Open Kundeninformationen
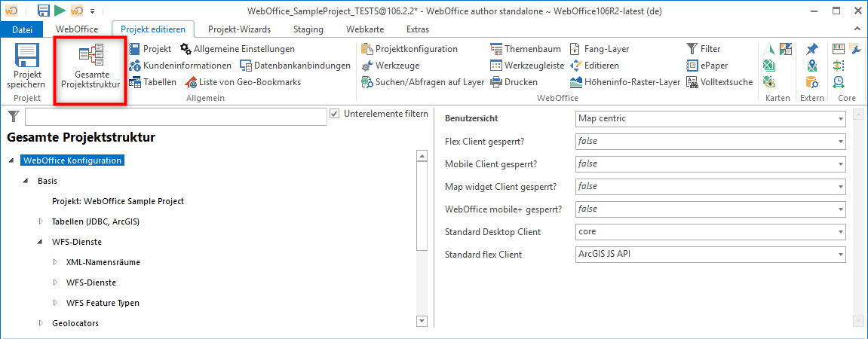The width and height of the screenshot is (868, 339). (x=180, y=66)
